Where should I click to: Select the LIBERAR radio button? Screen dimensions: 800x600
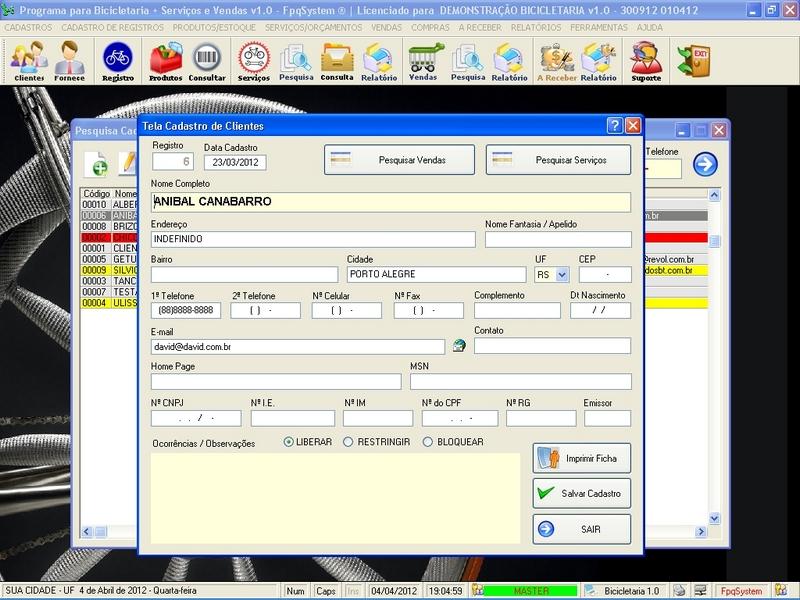tap(289, 442)
